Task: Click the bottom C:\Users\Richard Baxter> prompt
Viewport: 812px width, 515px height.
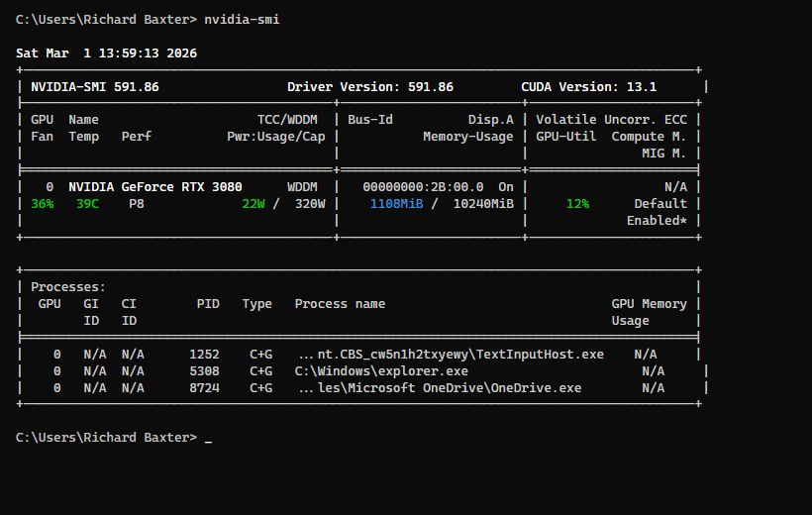Action: 106,438
